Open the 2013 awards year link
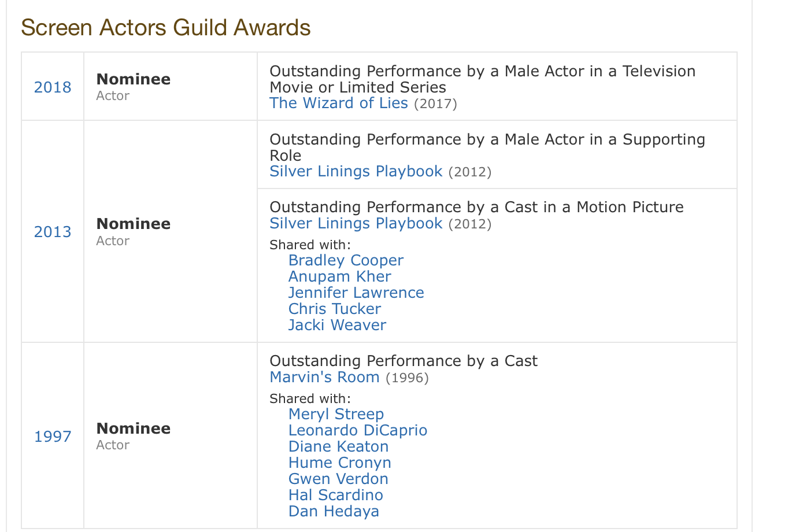792x532 pixels. point(53,232)
